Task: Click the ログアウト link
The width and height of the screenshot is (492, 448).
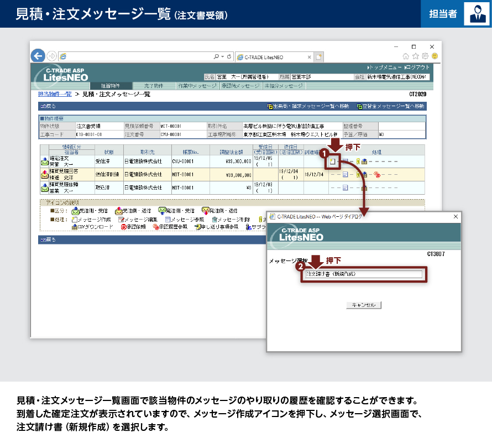Action: point(417,67)
